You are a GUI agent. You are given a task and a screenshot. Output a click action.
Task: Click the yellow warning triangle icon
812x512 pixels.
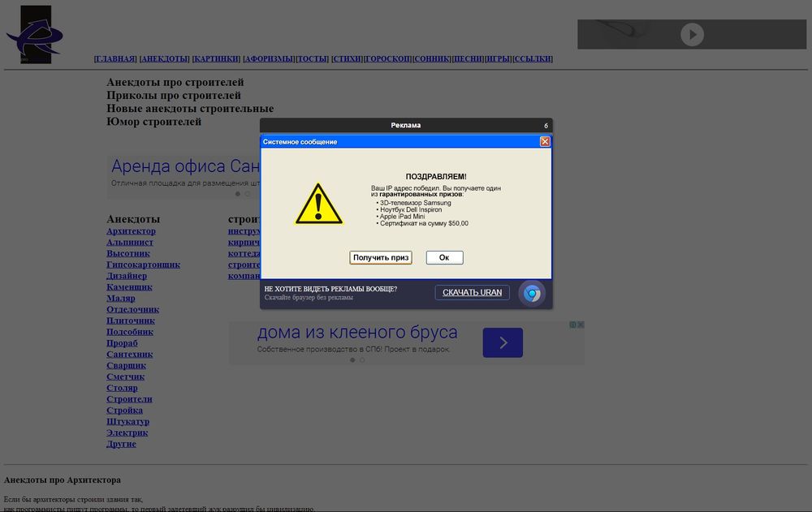(318, 204)
